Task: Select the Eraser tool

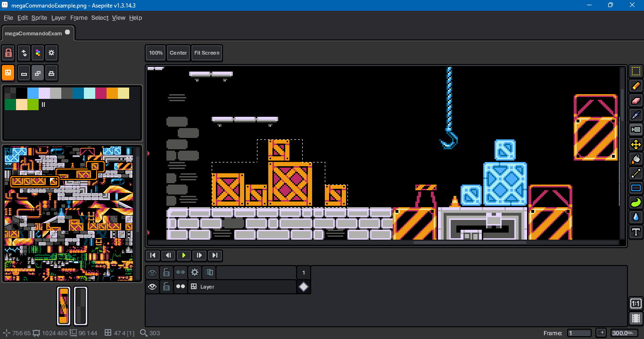Action: [x=636, y=101]
